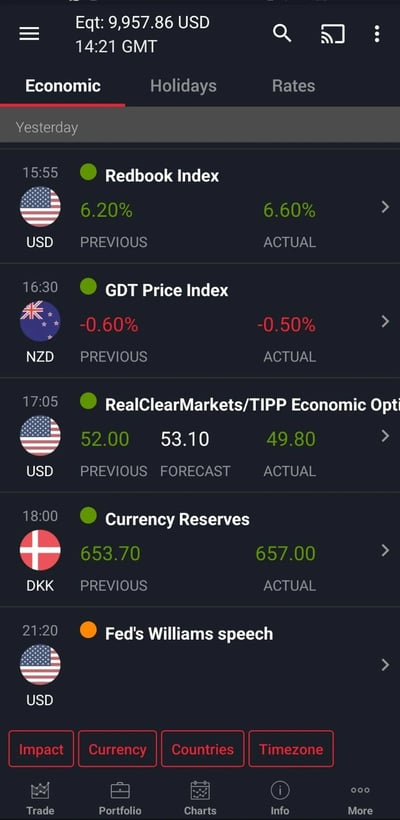
Task: Switch to the Holidays tab
Action: (183, 86)
